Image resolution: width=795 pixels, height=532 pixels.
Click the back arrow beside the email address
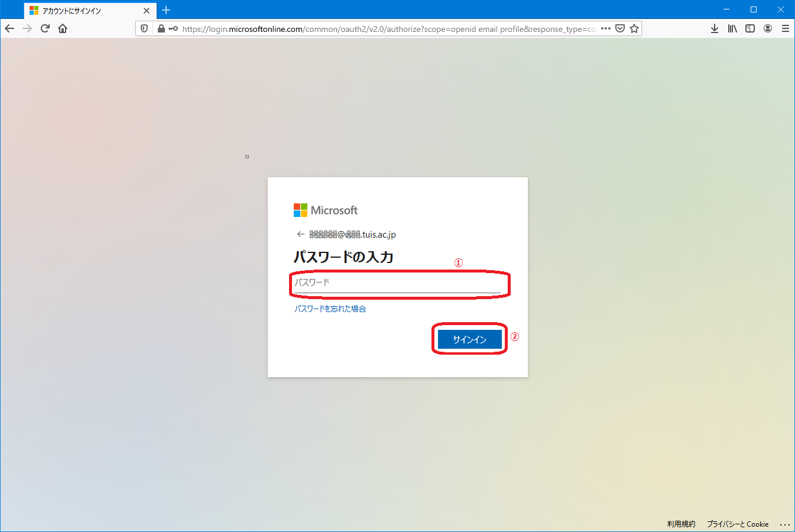point(301,234)
